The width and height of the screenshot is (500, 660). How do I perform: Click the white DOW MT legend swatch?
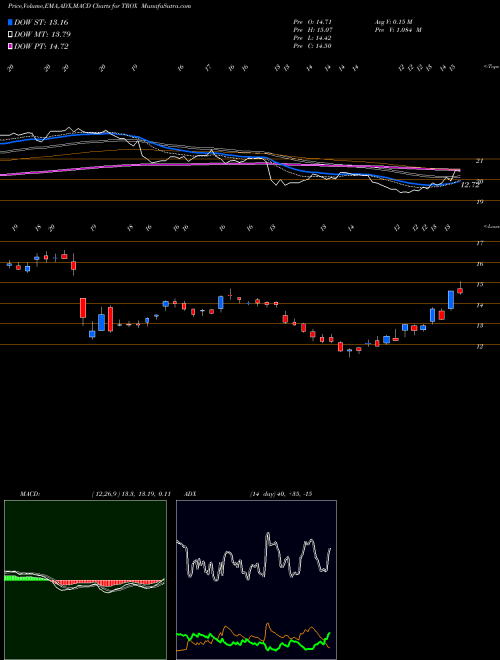tap(10, 35)
